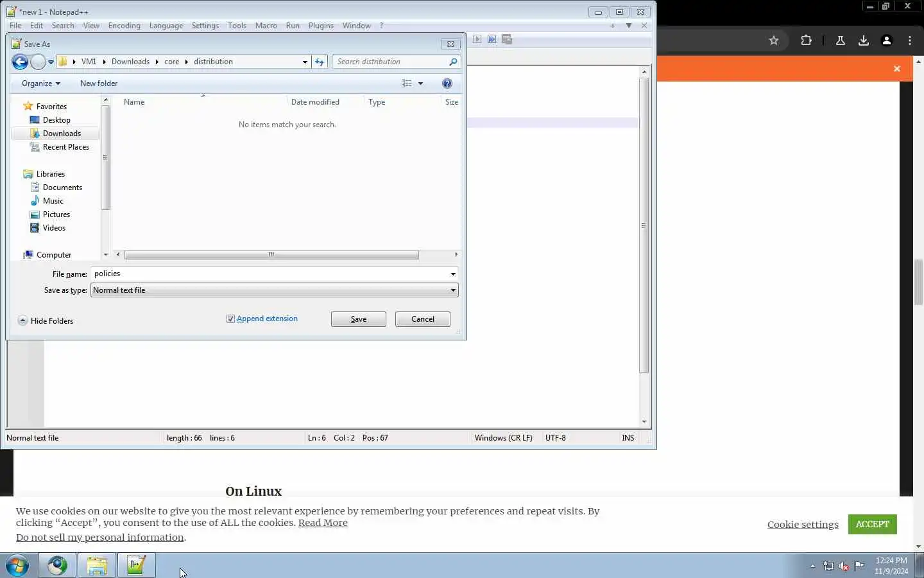This screenshot has height=578, width=924.
Task: Click the Chrome Labs flask icon
Action: (840, 40)
